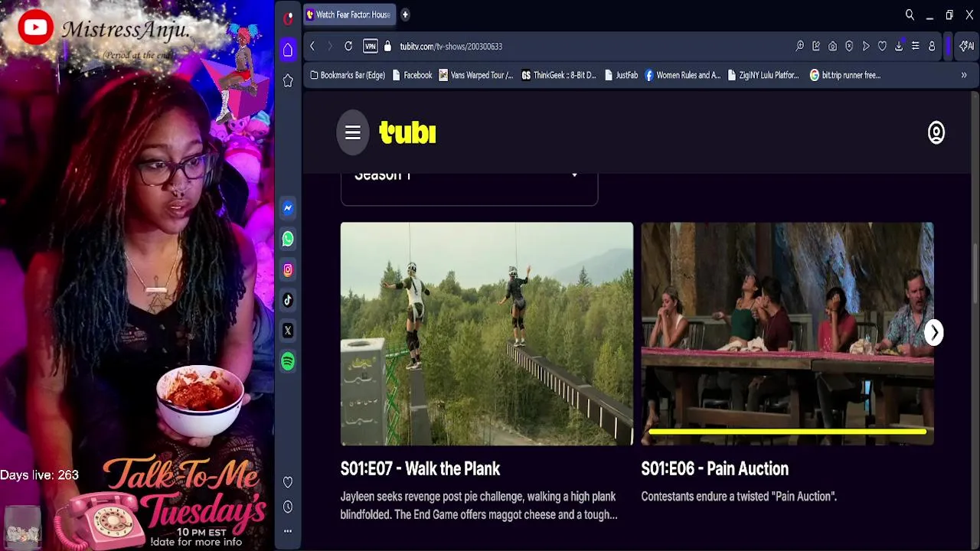
Task: Click the Jayleen seeks revenge episode description
Action: coord(479,506)
